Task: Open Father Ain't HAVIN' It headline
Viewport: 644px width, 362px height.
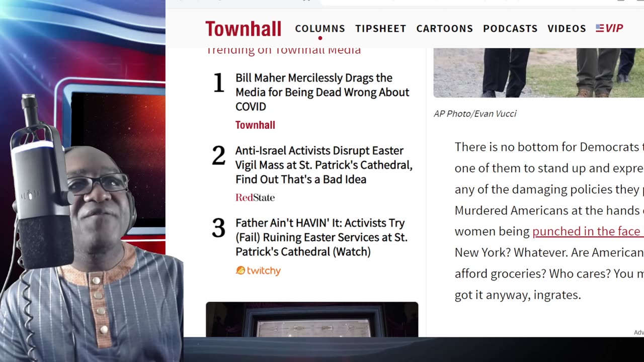Action: tap(321, 237)
